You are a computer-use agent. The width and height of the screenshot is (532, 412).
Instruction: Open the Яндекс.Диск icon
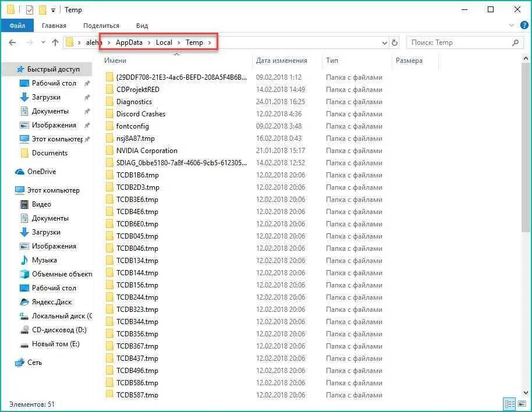pos(24,302)
